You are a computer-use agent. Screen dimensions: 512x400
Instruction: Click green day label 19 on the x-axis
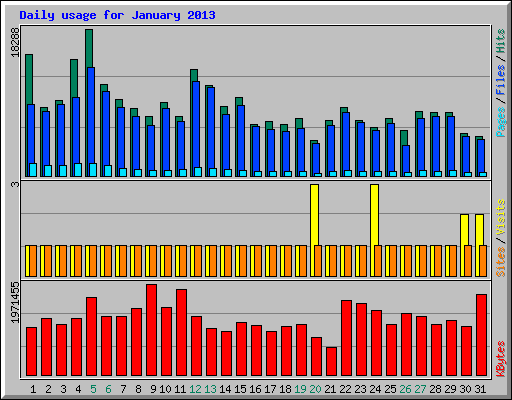[300, 389]
